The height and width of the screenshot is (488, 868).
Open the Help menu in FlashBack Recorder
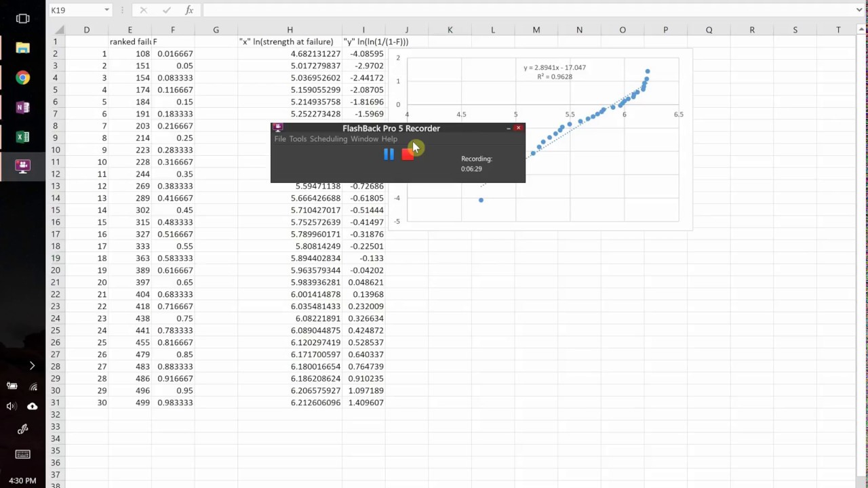[x=389, y=139]
